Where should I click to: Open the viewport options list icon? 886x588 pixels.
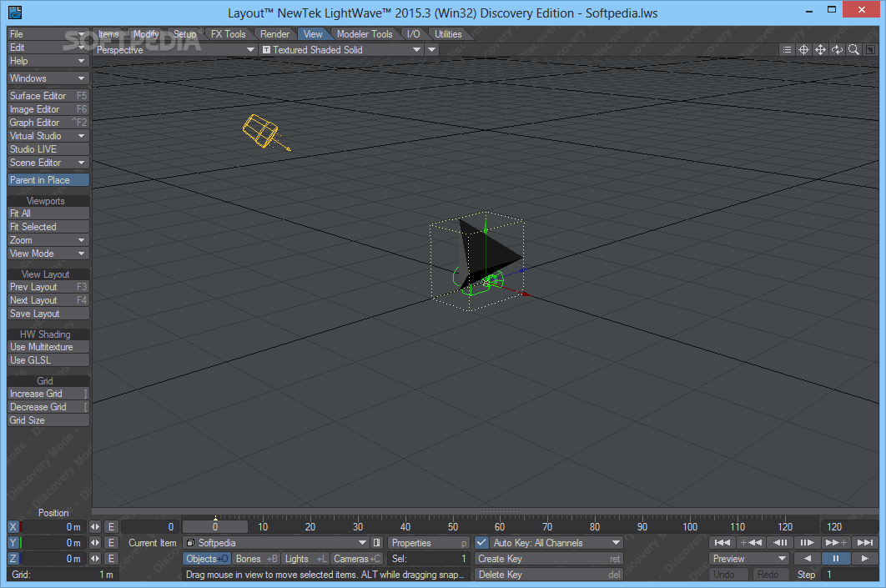pyautogui.click(x=787, y=50)
